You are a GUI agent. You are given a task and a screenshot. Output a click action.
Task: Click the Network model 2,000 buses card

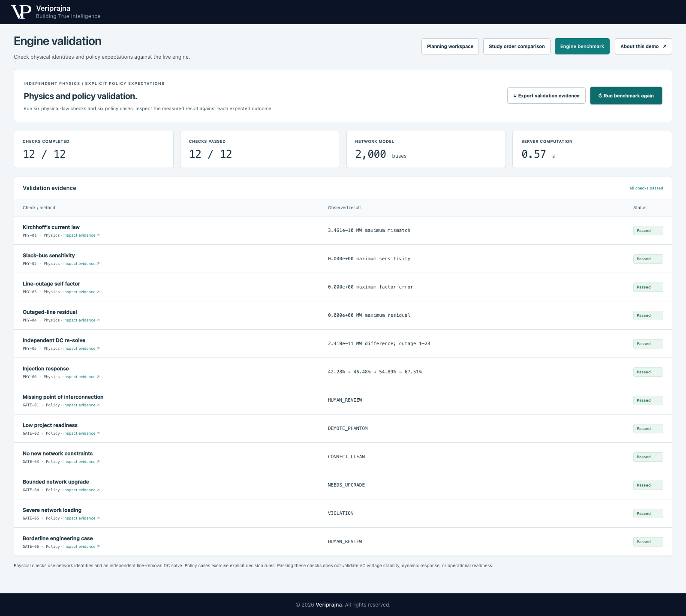426,149
